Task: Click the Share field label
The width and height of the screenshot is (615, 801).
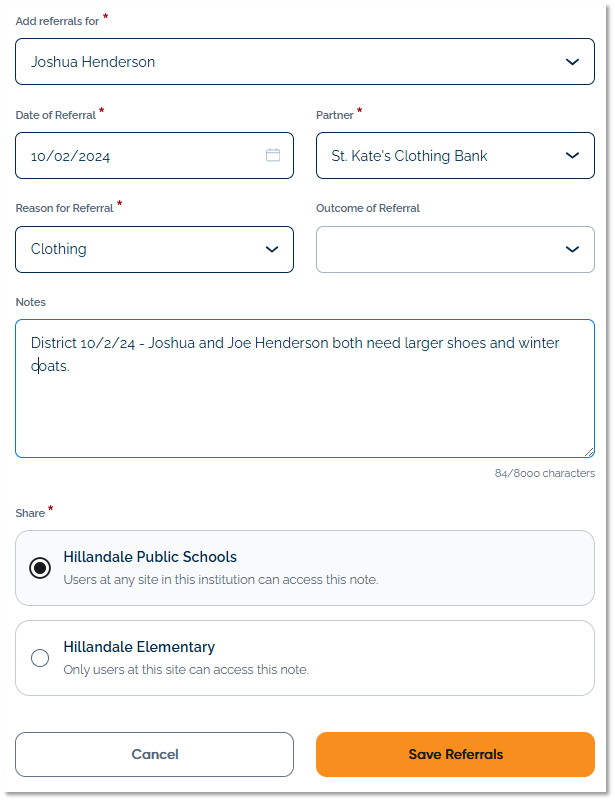Action: (28, 513)
